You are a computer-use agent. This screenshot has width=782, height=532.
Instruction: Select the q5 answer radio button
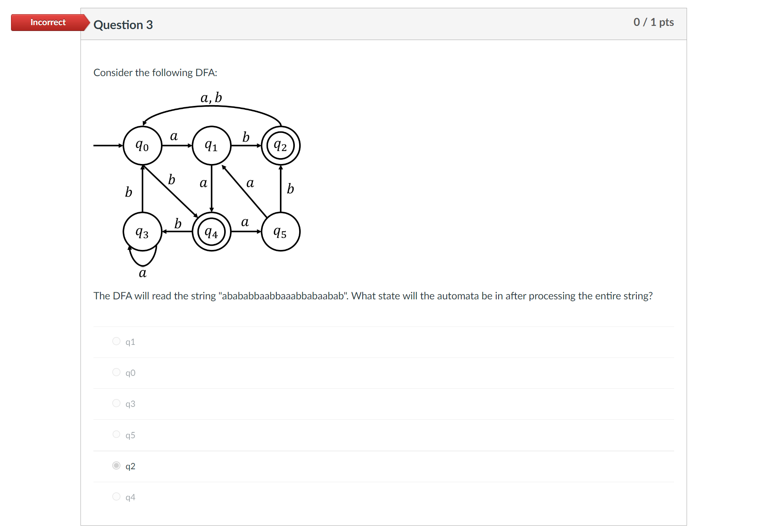(x=116, y=434)
